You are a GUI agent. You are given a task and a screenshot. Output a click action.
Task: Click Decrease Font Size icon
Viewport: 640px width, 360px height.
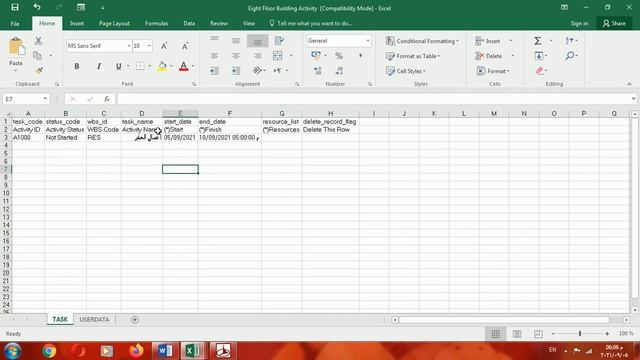pyautogui.click(x=185, y=46)
